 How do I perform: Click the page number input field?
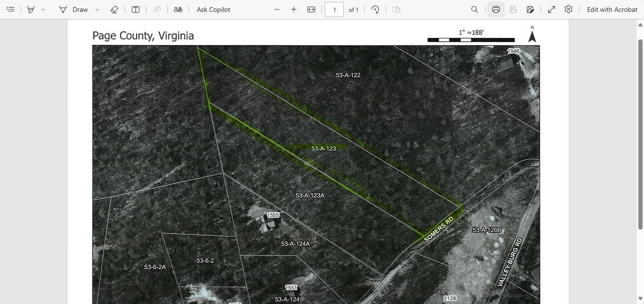[x=334, y=9]
